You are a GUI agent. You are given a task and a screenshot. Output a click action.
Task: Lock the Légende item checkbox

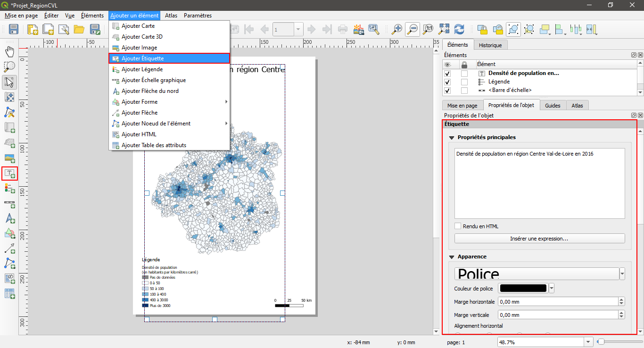(x=464, y=82)
